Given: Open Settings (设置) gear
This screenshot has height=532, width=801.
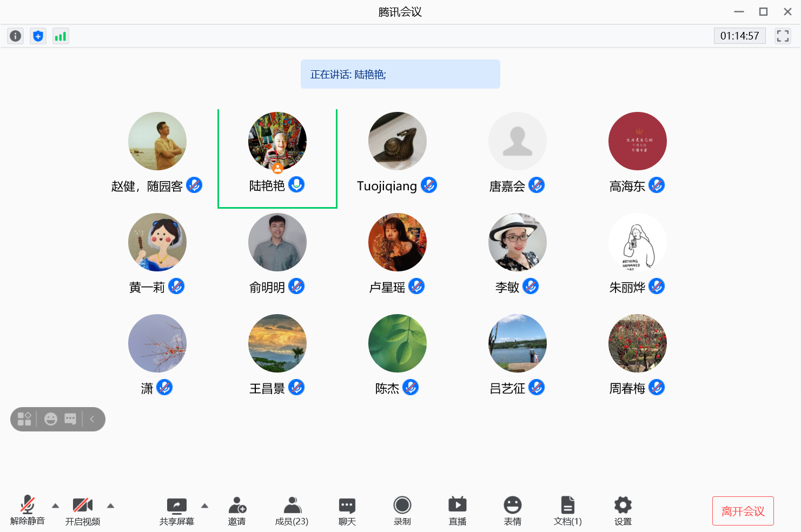Looking at the screenshot, I should point(623,510).
